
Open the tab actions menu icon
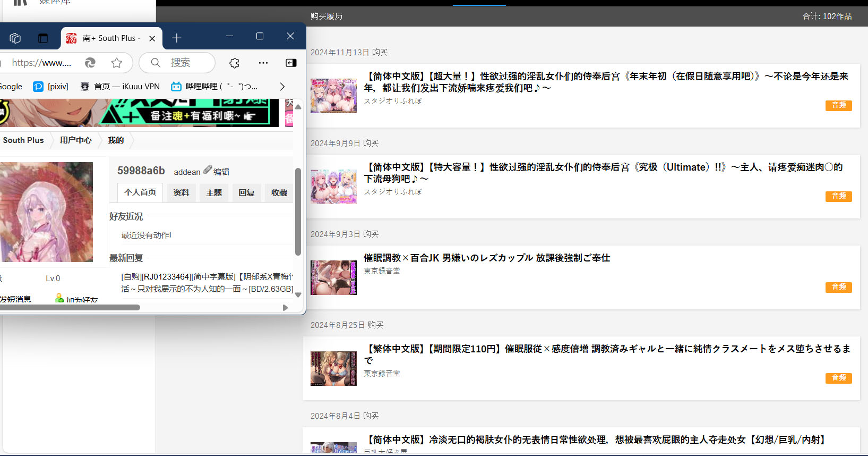(43, 38)
